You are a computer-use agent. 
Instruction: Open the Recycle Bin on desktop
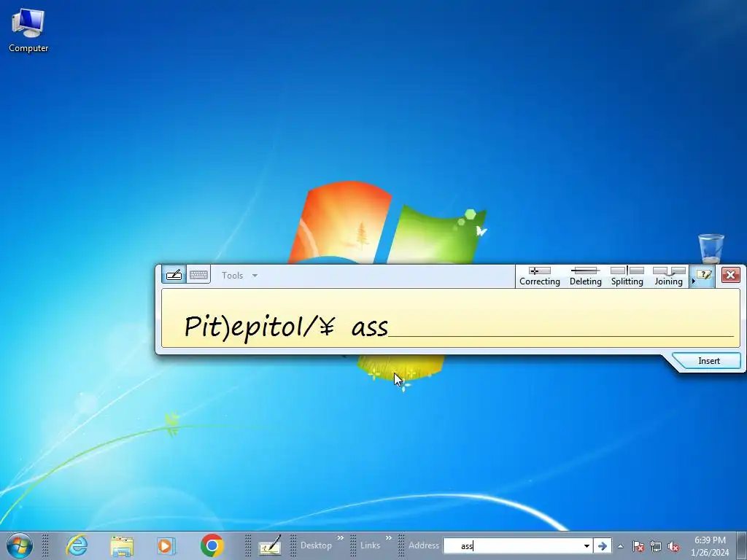[711, 249]
